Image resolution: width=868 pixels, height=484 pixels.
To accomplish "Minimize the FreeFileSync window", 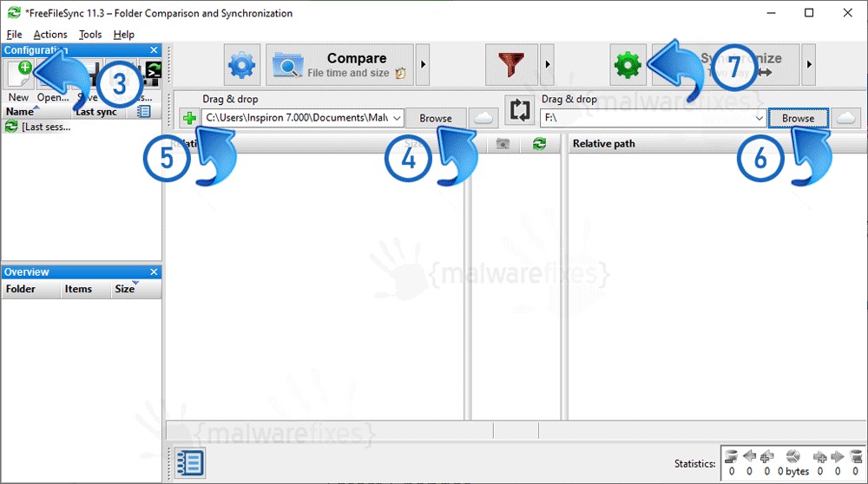I will coord(772,13).
